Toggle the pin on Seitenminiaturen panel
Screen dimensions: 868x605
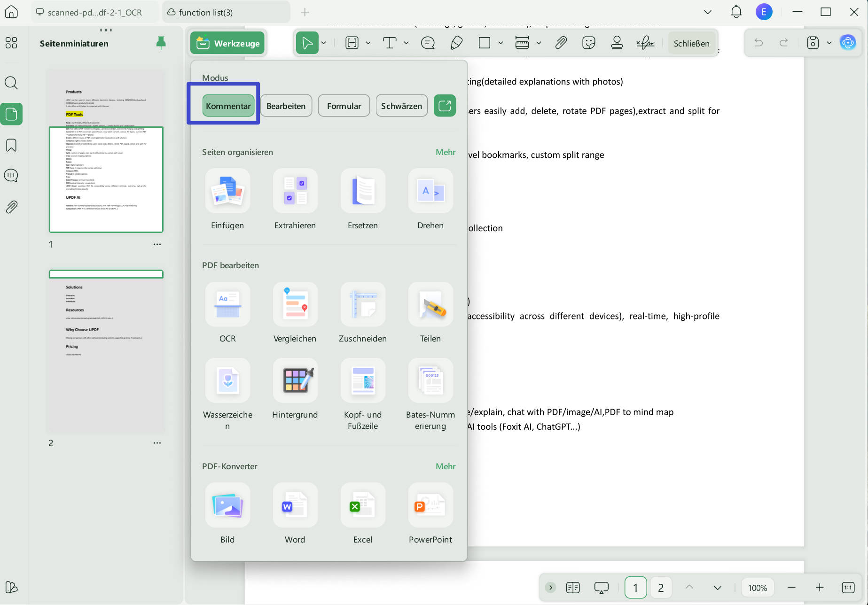point(161,43)
